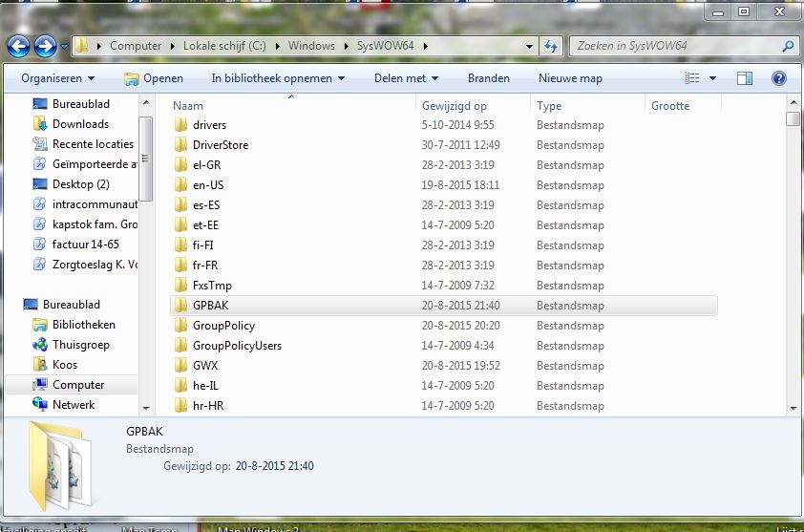Click the 19-8-2015 18:11 date cell
The height and width of the screenshot is (532, 804).
click(460, 184)
